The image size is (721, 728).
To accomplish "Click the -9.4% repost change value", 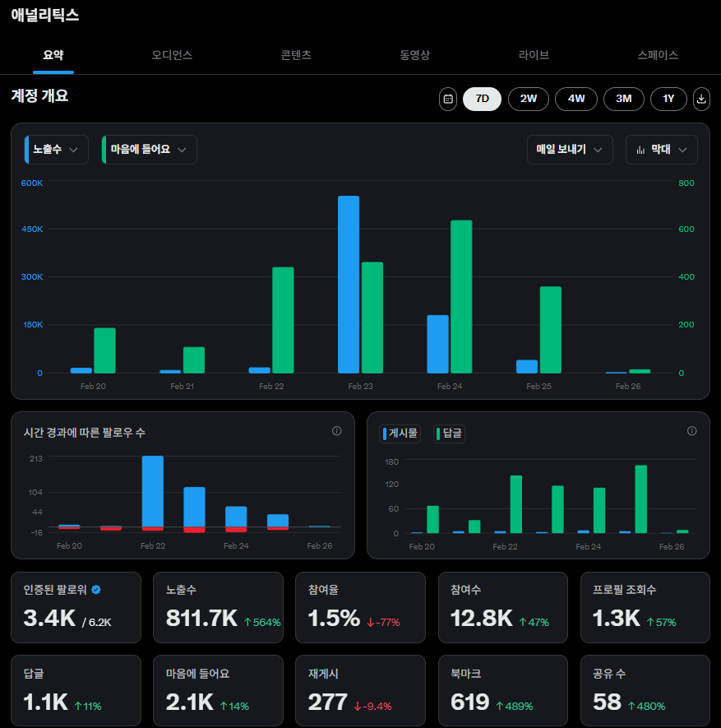I will [x=372, y=706].
